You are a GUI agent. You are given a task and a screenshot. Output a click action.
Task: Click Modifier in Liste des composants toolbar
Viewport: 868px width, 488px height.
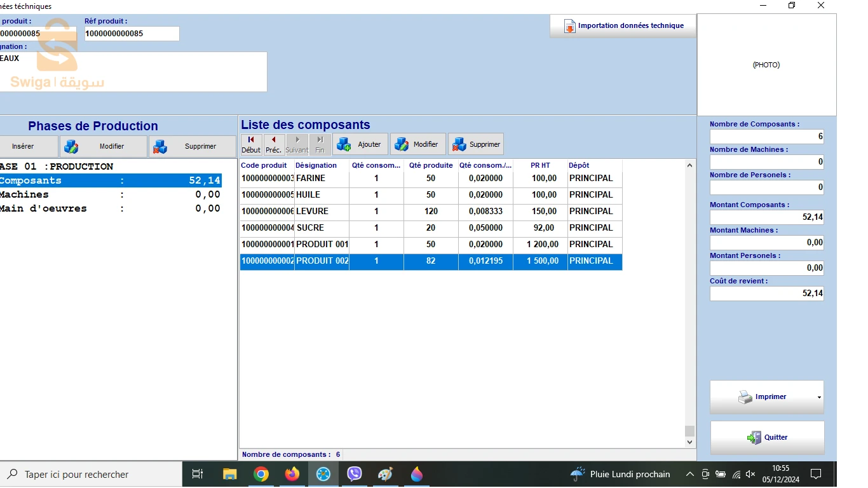[x=417, y=144]
